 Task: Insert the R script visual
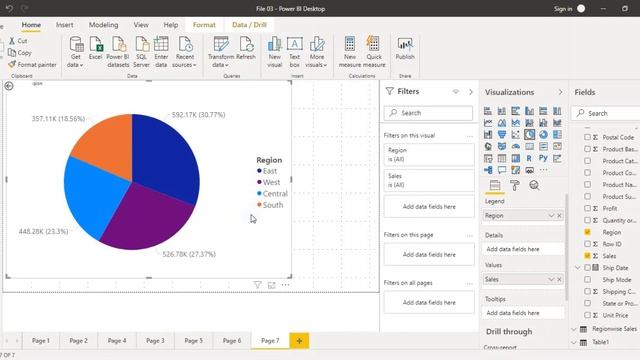(x=529, y=158)
